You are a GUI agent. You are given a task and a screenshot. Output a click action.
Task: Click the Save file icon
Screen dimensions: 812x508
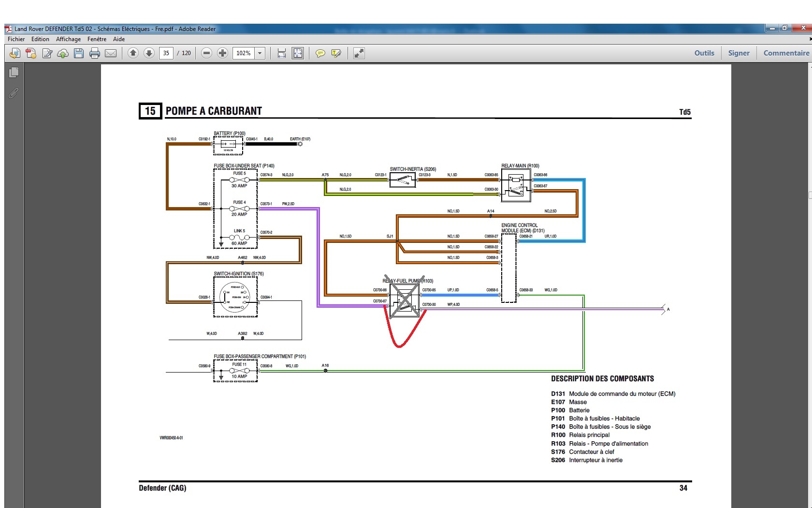[x=79, y=53]
